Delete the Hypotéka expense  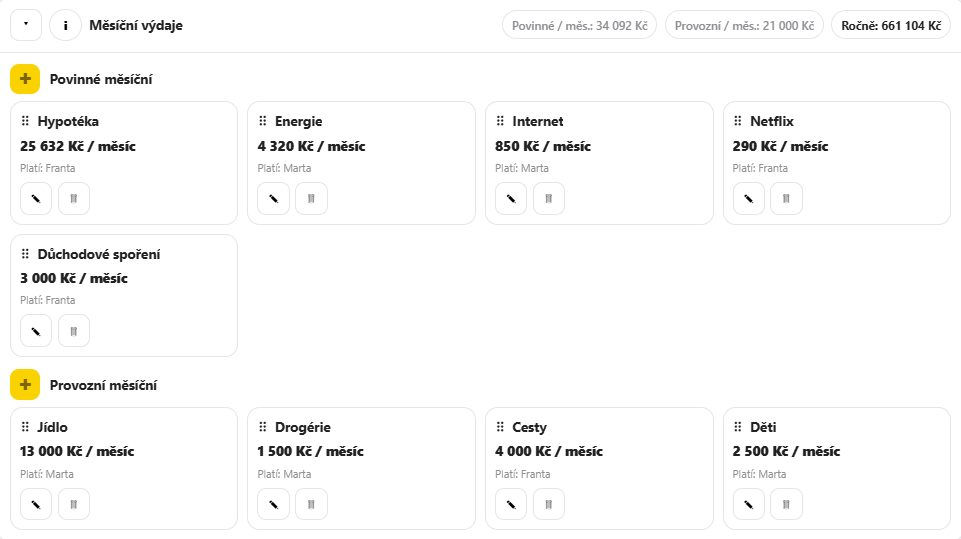click(x=74, y=199)
